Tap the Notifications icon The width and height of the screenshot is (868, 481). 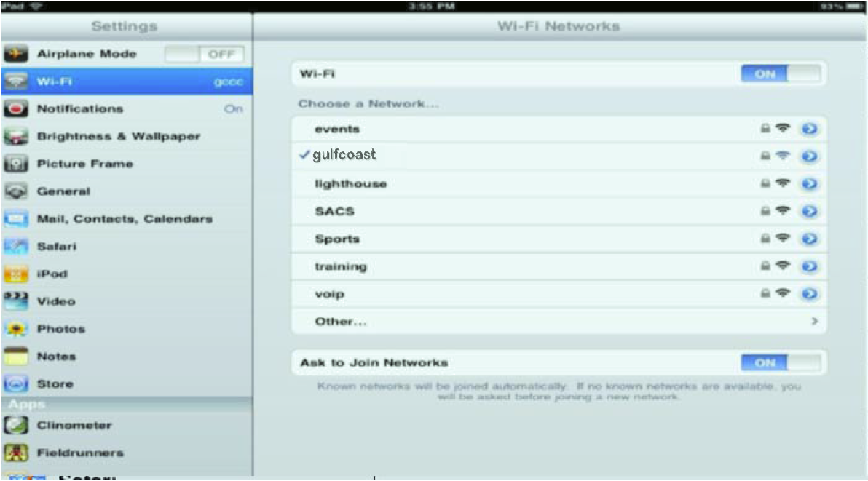[15, 108]
